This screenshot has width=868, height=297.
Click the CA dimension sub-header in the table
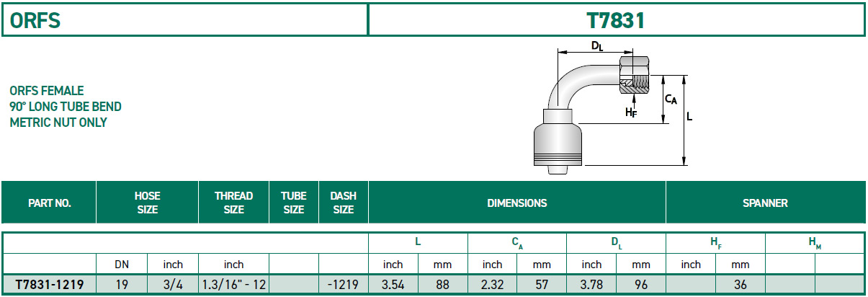[516, 244]
